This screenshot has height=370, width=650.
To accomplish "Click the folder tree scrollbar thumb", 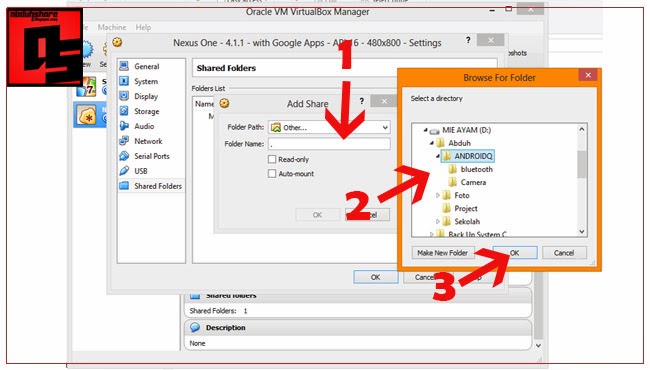I will pos(582,164).
